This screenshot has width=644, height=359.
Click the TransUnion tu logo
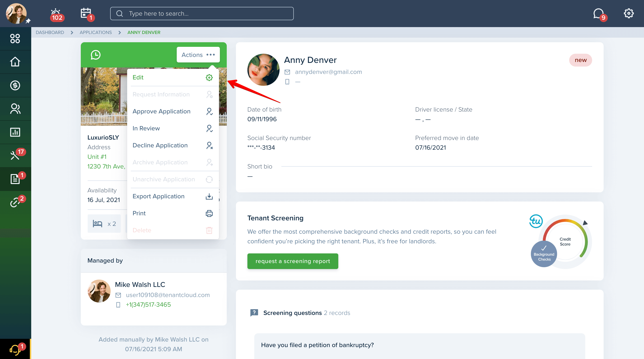point(536,221)
